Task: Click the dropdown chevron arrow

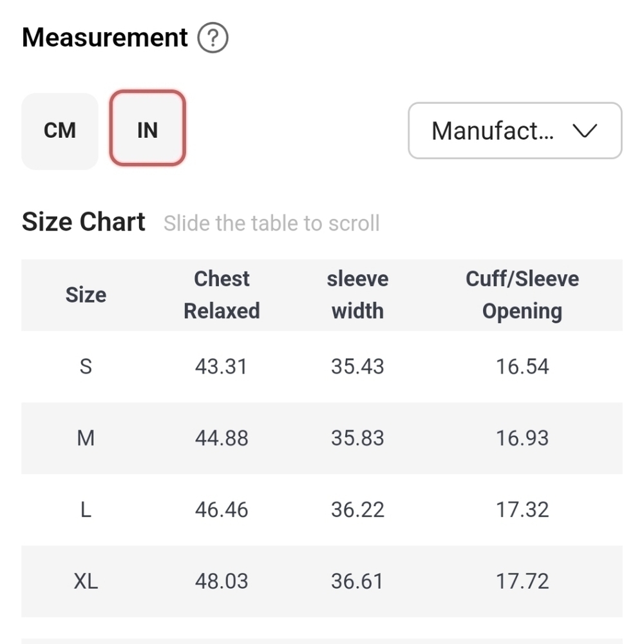Action: [x=585, y=131]
